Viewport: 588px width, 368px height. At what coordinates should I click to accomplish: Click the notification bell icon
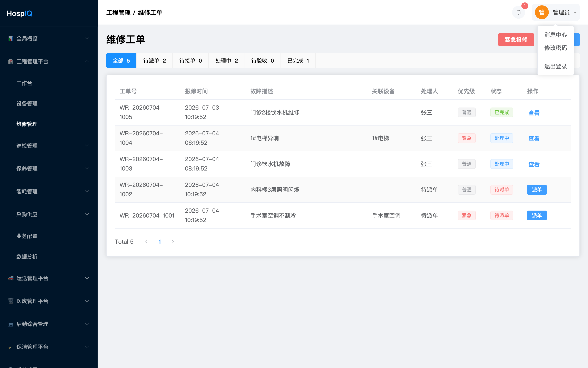click(x=519, y=12)
